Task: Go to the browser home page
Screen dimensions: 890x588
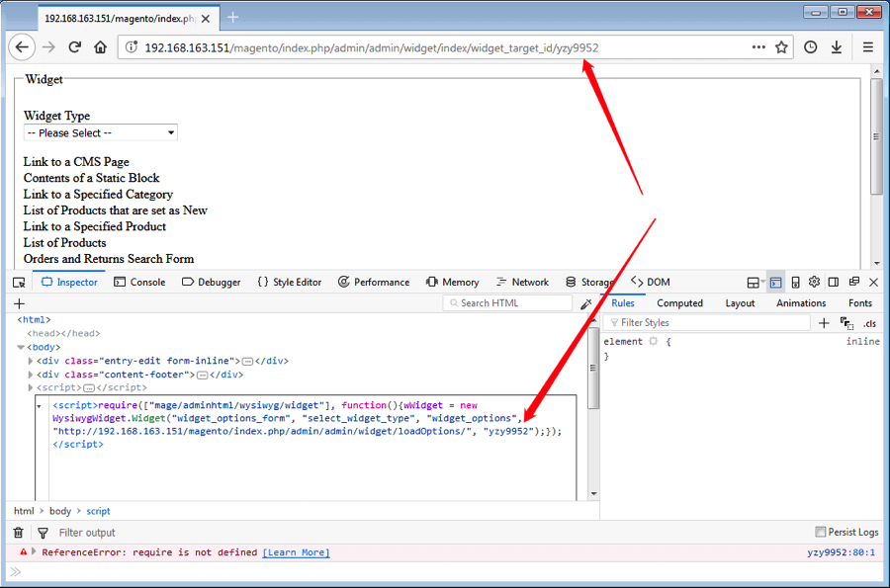Action: click(100, 47)
